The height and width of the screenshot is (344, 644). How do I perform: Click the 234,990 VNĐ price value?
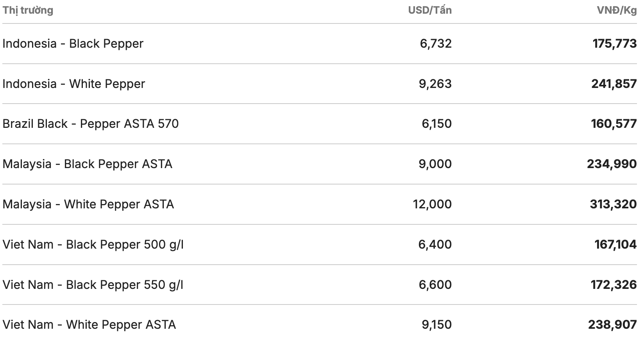click(612, 164)
